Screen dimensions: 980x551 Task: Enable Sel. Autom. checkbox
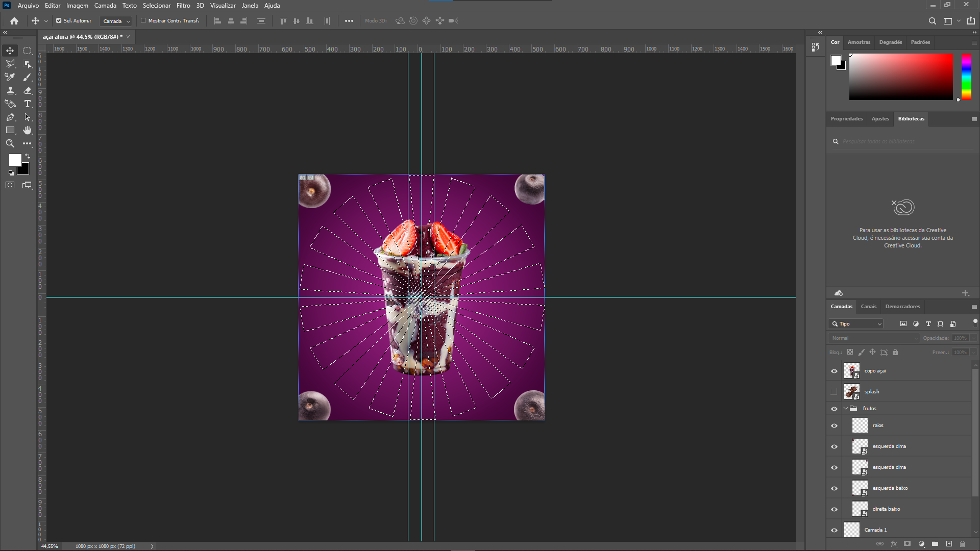59,21
